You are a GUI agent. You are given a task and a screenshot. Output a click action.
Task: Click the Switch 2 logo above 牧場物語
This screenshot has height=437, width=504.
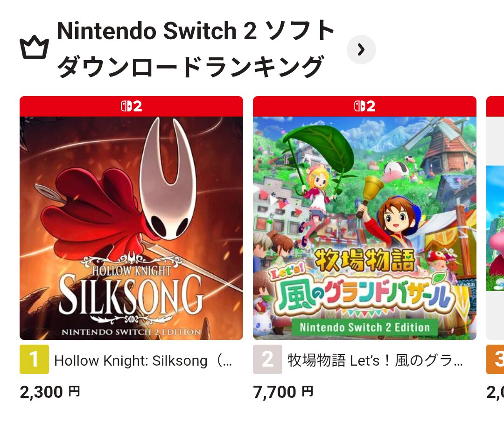(x=364, y=106)
